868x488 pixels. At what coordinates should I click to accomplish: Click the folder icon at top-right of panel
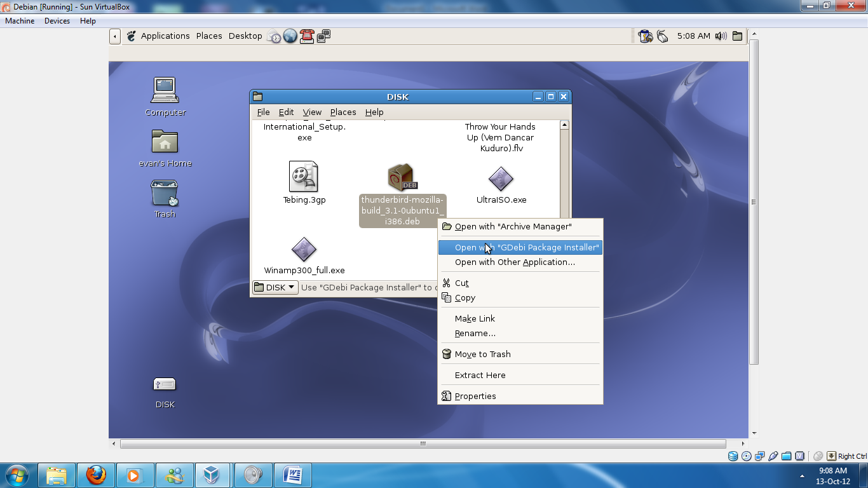tap(737, 36)
